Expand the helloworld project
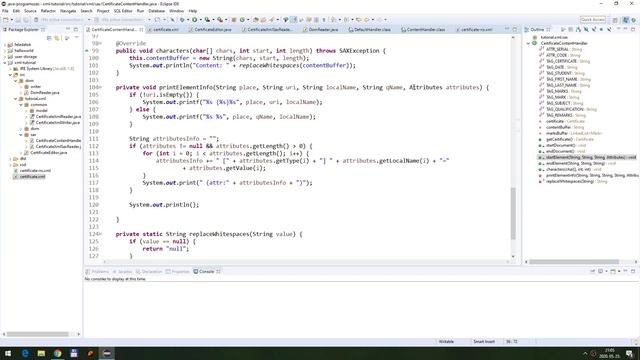The height and width of the screenshot is (360, 640). (x=5, y=51)
